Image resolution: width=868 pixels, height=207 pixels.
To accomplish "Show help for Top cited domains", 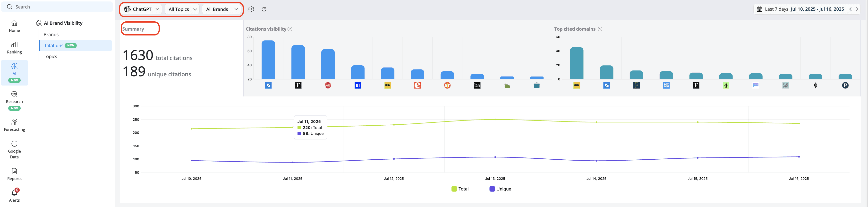I will pyautogui.click(x=600, y=29).
